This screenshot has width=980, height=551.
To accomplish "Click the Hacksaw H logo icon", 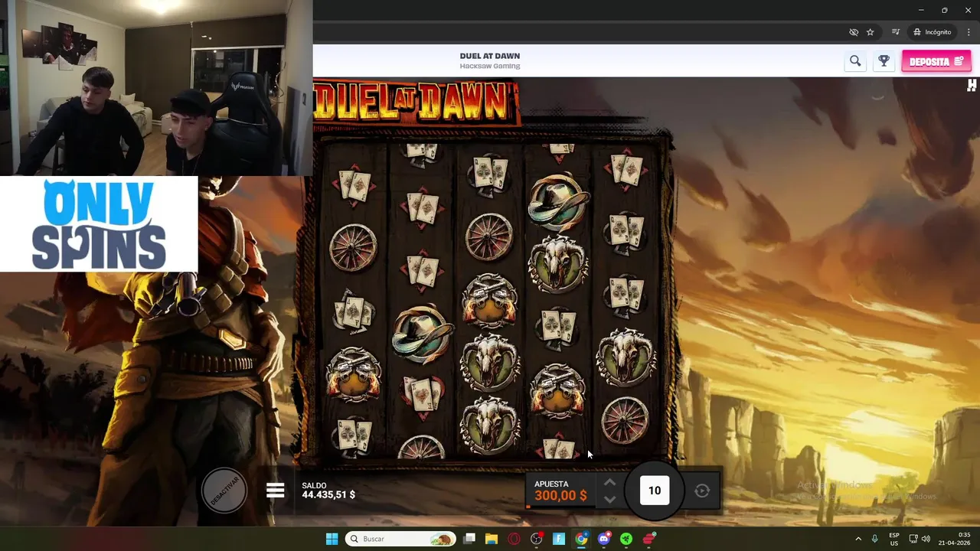I will pos(972,85).
